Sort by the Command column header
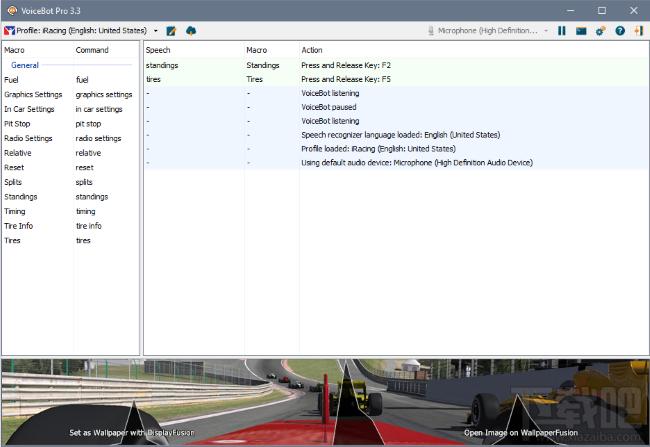 pos(92,50)
